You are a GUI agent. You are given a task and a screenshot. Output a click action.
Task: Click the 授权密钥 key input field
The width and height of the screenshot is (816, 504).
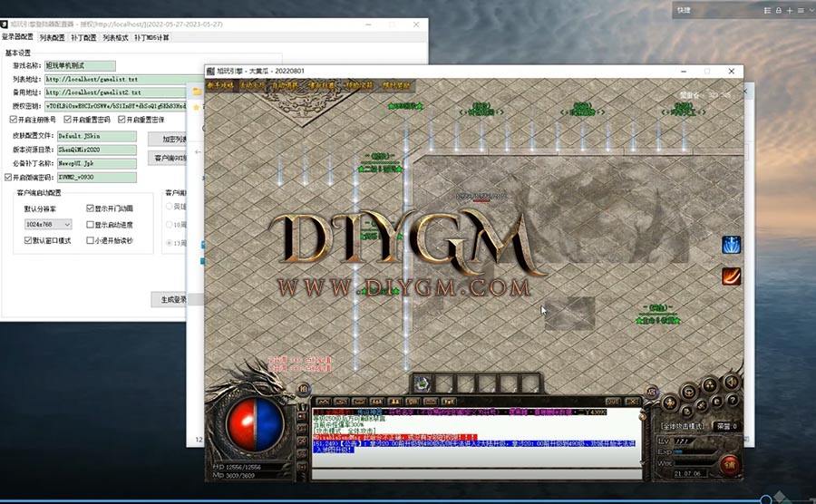coord(115,105)
